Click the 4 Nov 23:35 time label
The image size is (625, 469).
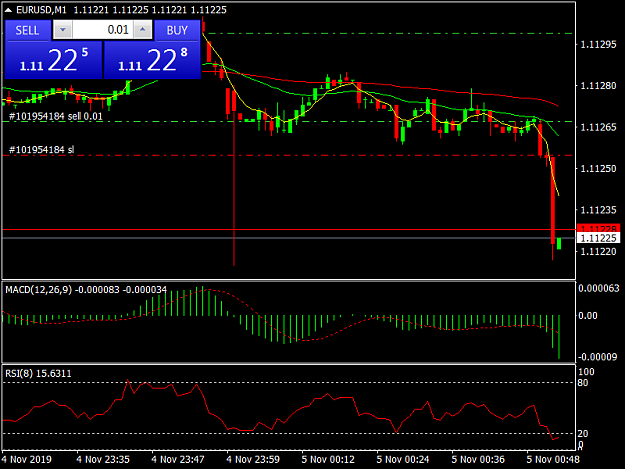tap(103, 459)
